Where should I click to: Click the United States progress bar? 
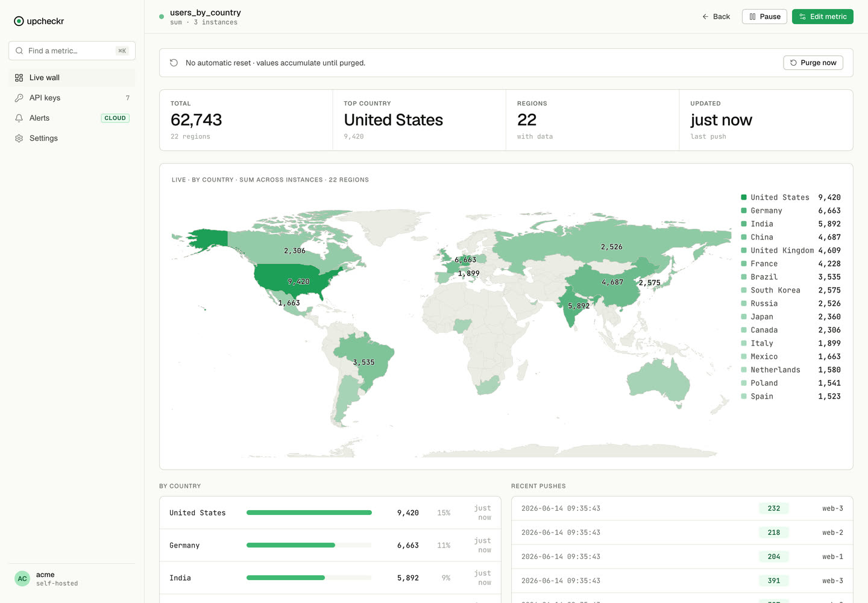pos(309,513)
